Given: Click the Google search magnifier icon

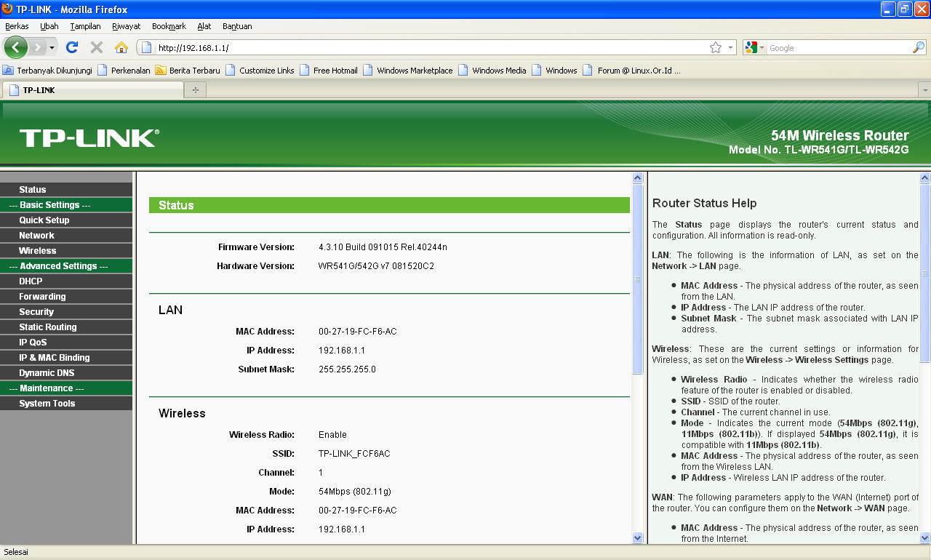Looking at the screenshot, I should tap(918, 47).
